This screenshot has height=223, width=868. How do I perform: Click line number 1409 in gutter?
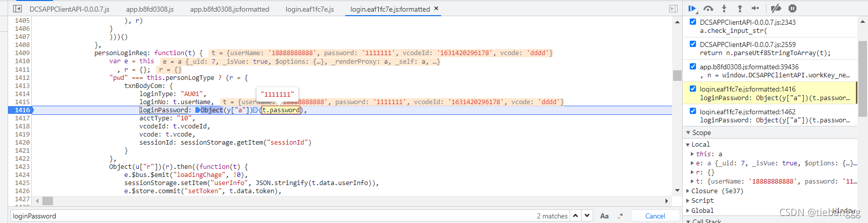(22, 53)
